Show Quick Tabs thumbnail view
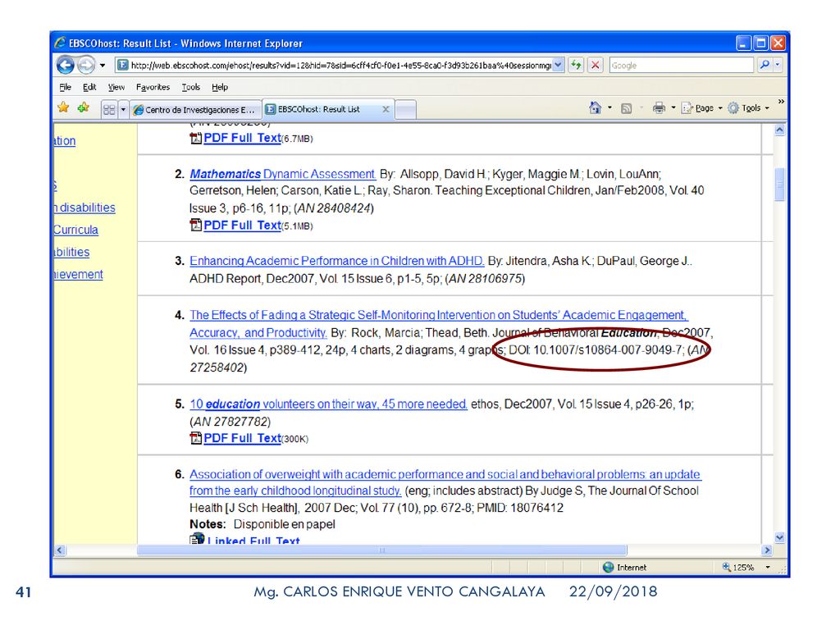The height and width of the screenshot is (630, 840). (109, 110)
